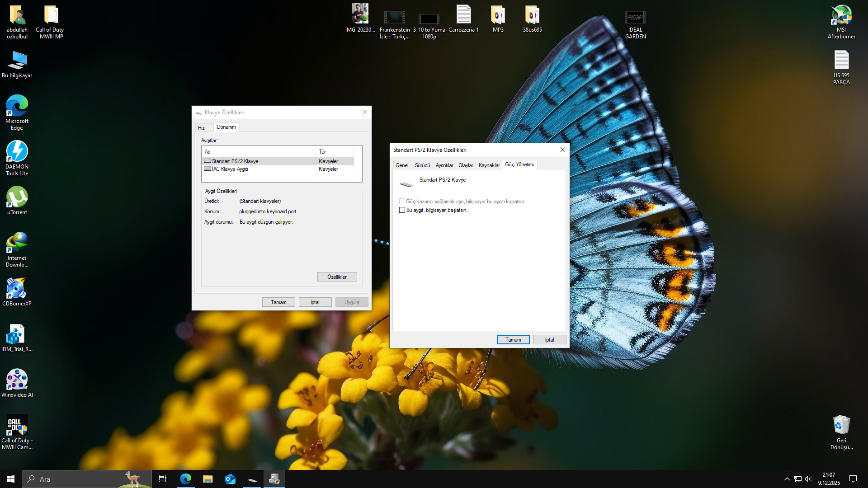The image size is (868, 488).
Task: Select IAC Klavye Aygıtı in device list
Action: (230, 169)
